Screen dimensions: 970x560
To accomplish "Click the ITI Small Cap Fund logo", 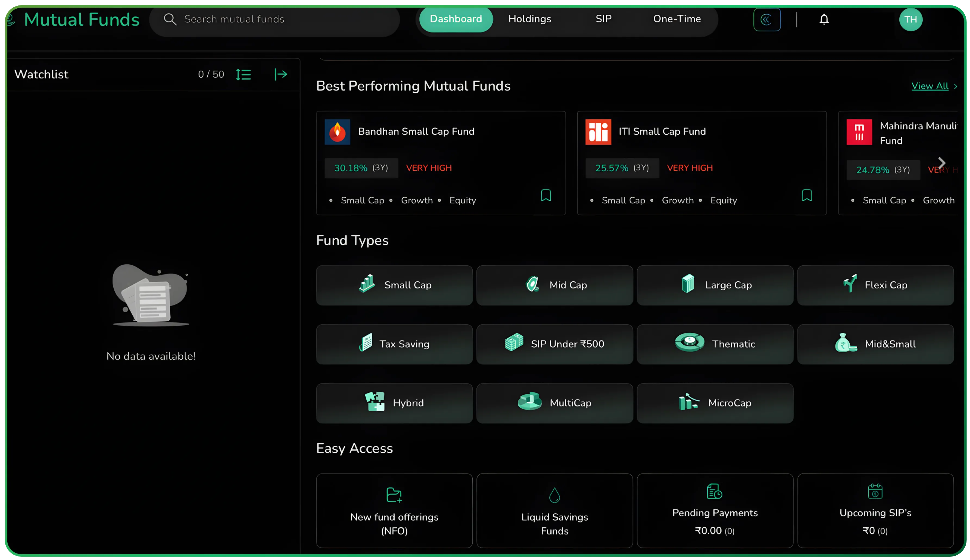I will 598,132.
